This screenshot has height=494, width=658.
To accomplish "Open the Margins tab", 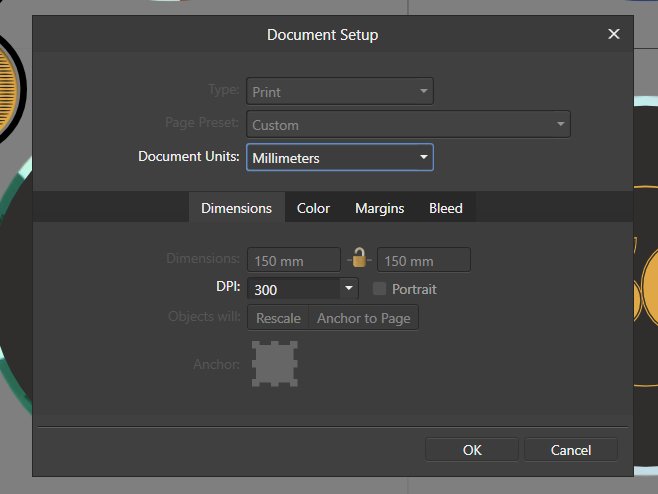I will point(379,208).
